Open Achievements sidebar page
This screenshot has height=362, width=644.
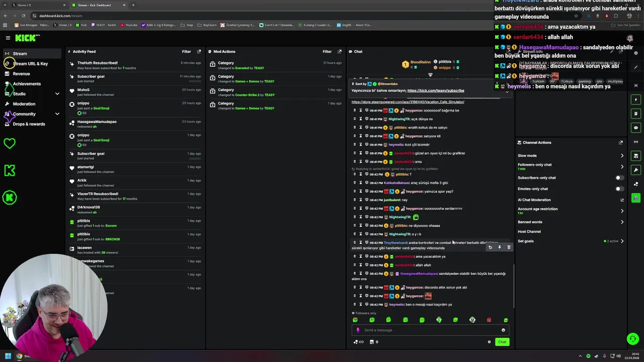pyautogui.click(x=31, y=83)
